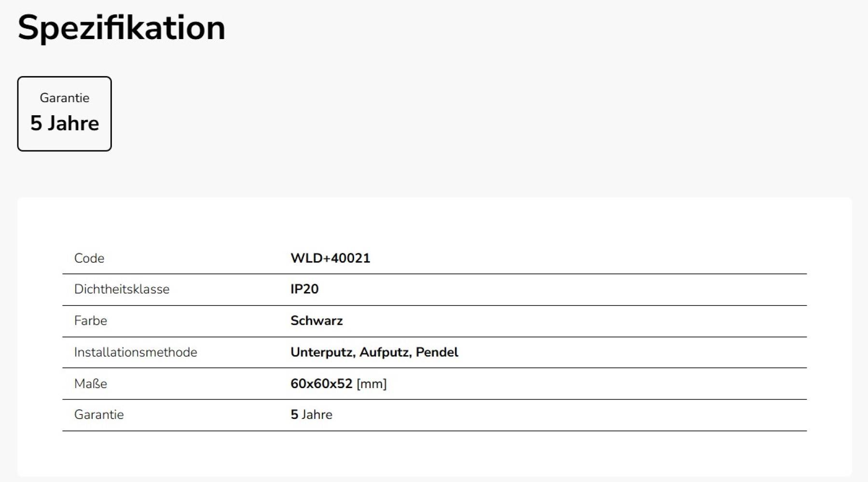Screen dimensions: 868x482
Task: Select the 60x60x52 dimensions value
Action: pos(321,384)
